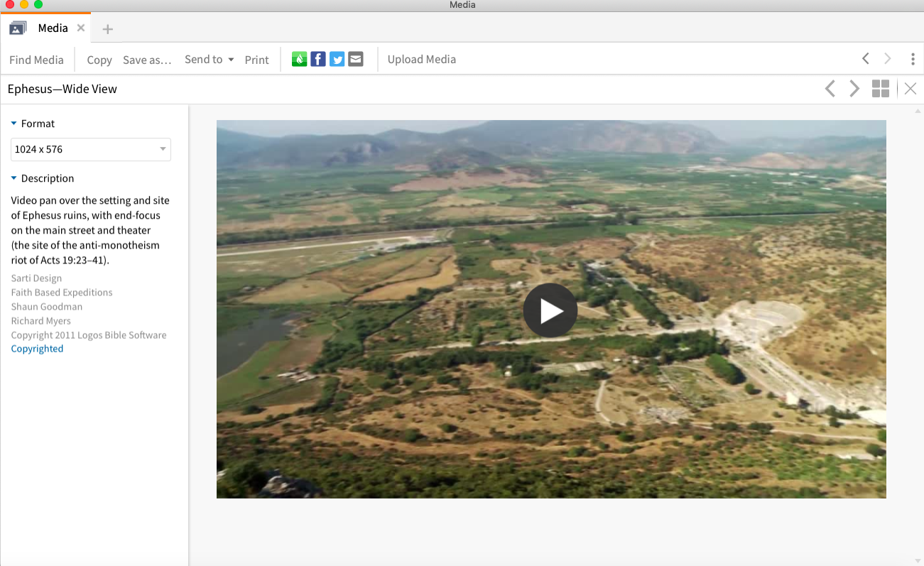Advance to the next media item
This screenshot has width=924, height=566.
[854, 89]
